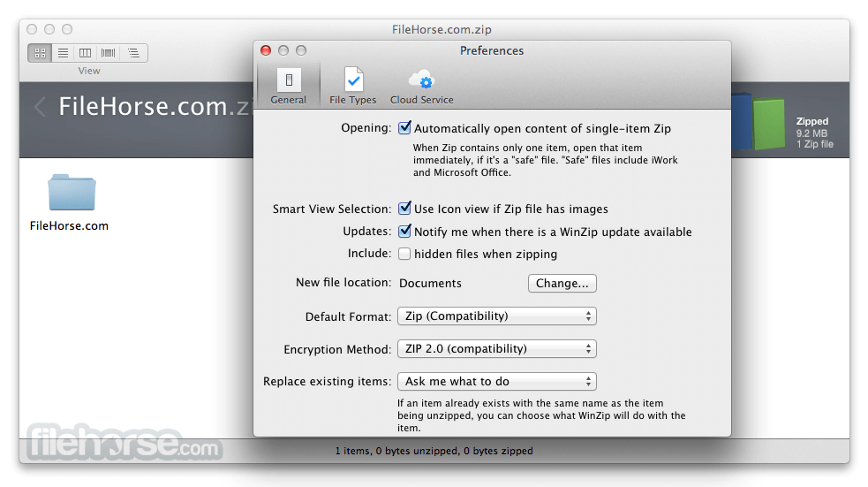Disable WinZip update notifications checkbox

(x=404, y=231)
